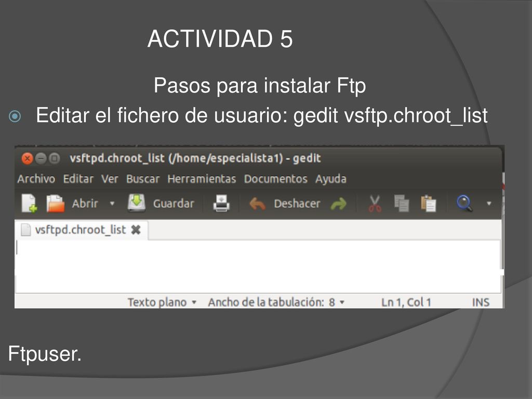Click the New Document icon in gedit
This screenshot has width=532, height=399.
tap(29, 203)
